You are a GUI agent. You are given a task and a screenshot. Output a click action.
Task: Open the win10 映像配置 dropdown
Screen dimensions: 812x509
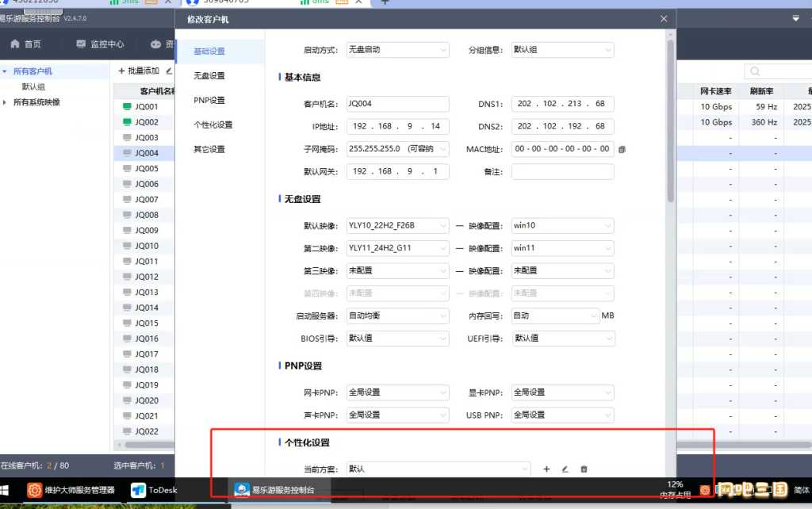pyautogui.click(x=562, y=226)
